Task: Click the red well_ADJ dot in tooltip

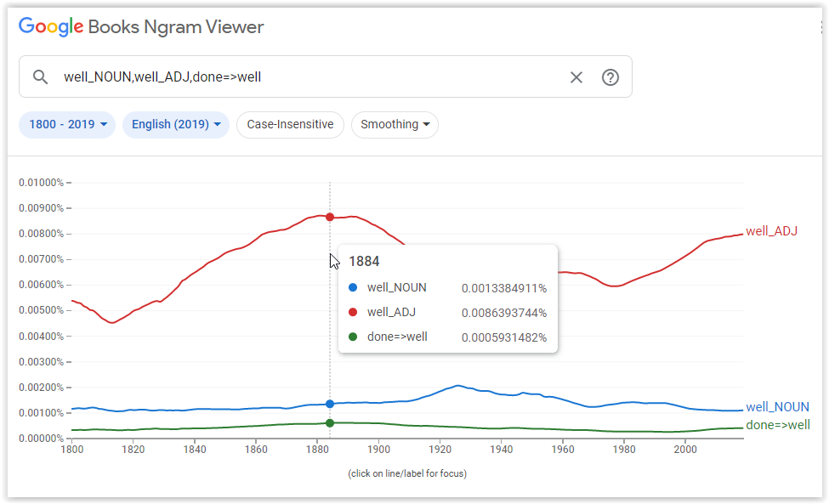Action: coord(353,312)
